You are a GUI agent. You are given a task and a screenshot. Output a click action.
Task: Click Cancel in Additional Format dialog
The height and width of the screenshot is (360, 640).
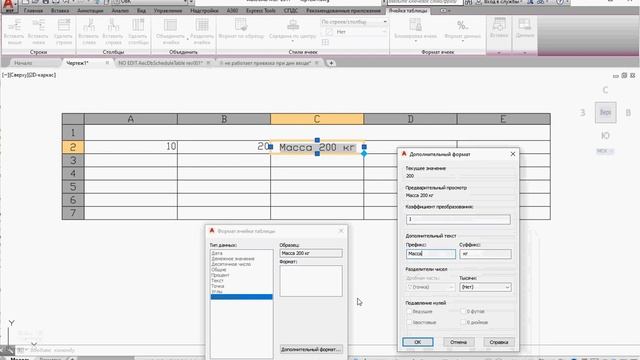point(458,342)
